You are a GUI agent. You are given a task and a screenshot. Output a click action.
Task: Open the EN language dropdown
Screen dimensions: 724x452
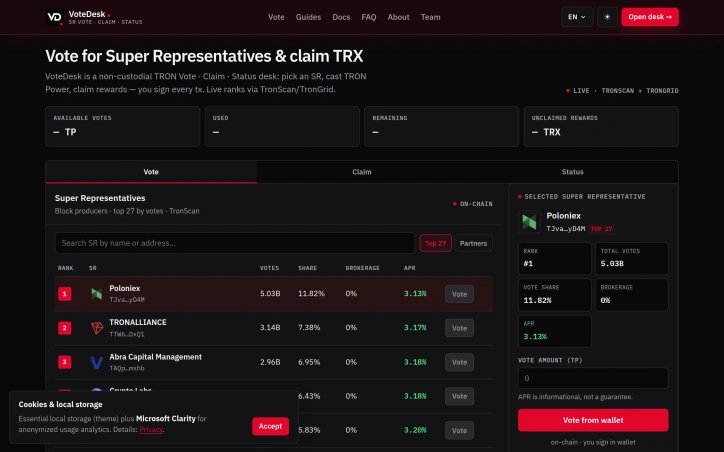coord(577,17)
